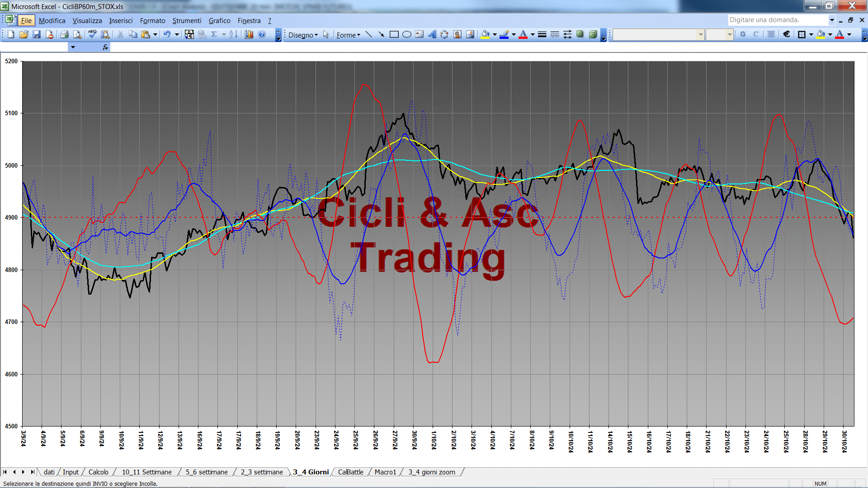Switch to the 10_11 Settimane sheet tab
This screenshot has height=488, width=868.
click(x=147, y=472)
